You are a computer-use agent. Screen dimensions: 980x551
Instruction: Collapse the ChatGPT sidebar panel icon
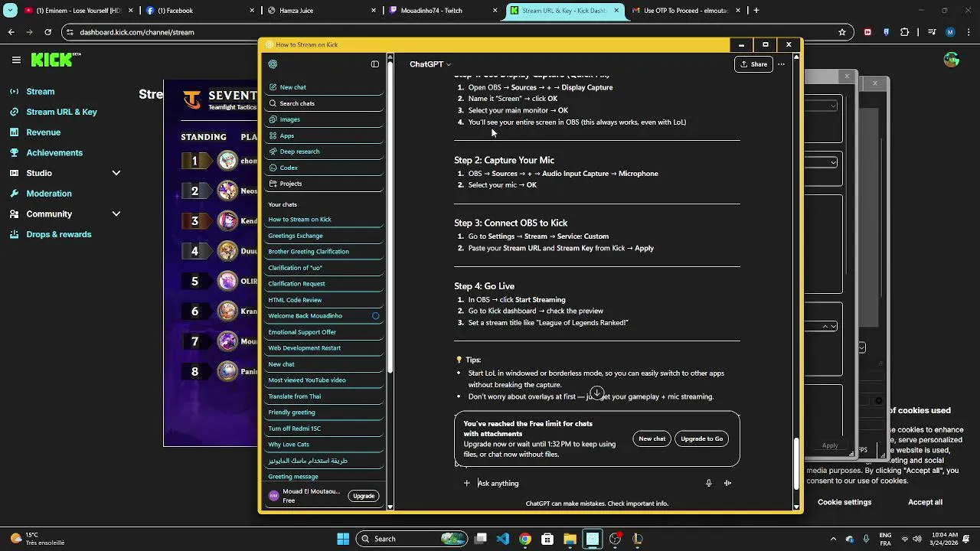375,64
